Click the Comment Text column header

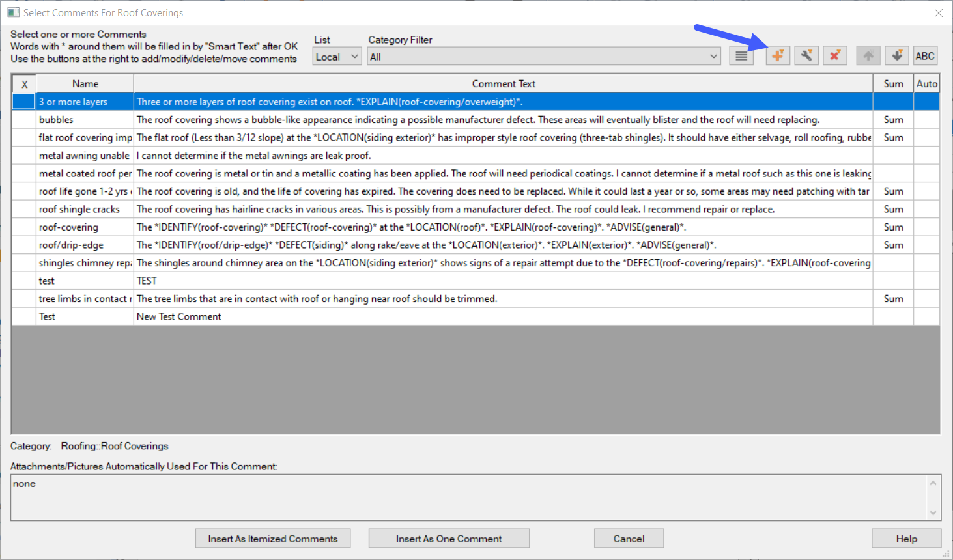[x=503, y=84]
